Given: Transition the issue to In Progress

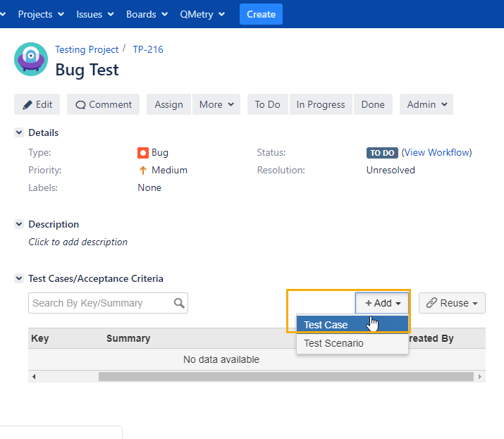Looking at the screenshot, I should [x=321, y=104].
